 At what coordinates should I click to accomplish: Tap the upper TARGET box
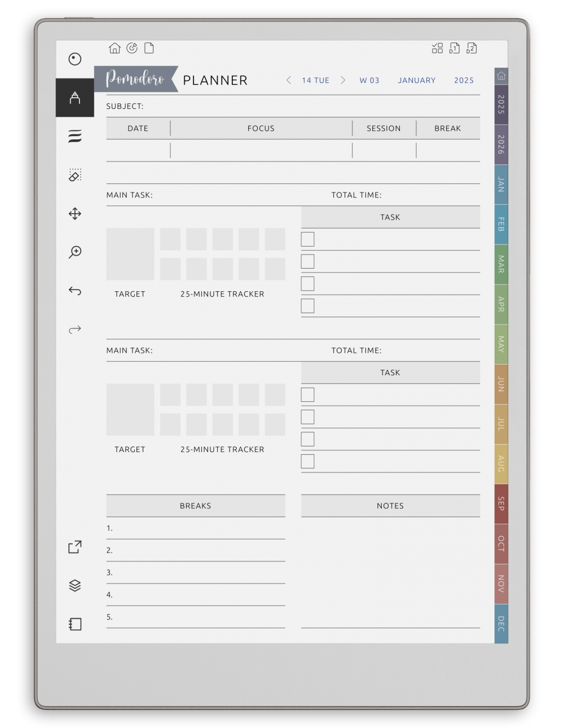(x=130, y=254)
